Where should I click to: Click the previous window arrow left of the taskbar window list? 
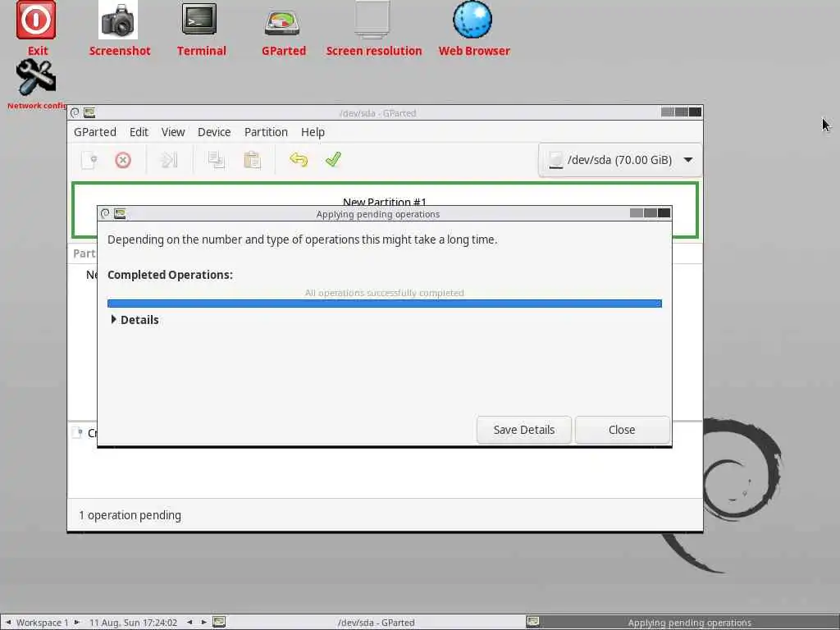189,623
